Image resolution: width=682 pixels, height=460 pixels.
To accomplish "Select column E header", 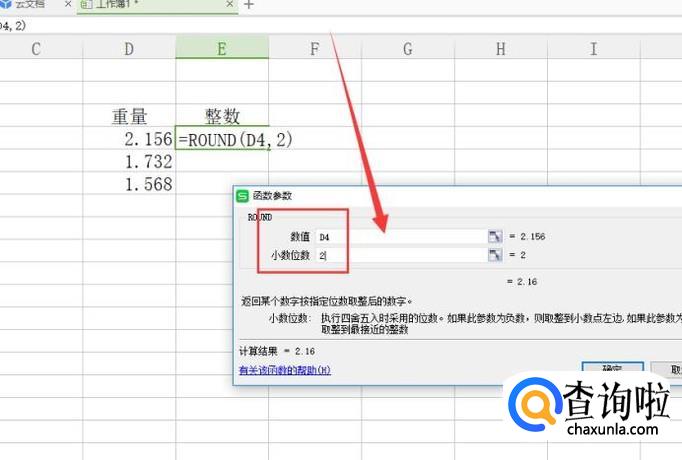I will [222, 48].
